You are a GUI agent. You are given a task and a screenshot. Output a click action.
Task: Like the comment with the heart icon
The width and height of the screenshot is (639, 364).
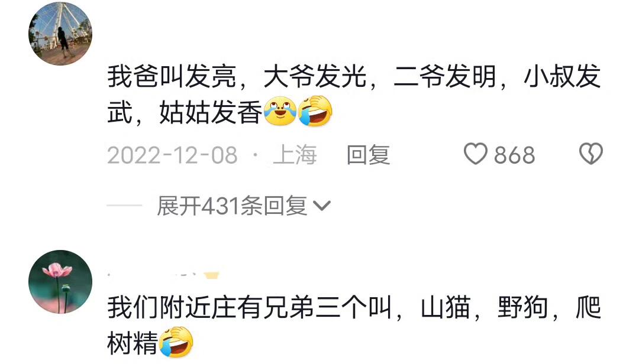(x=475, y=154)
